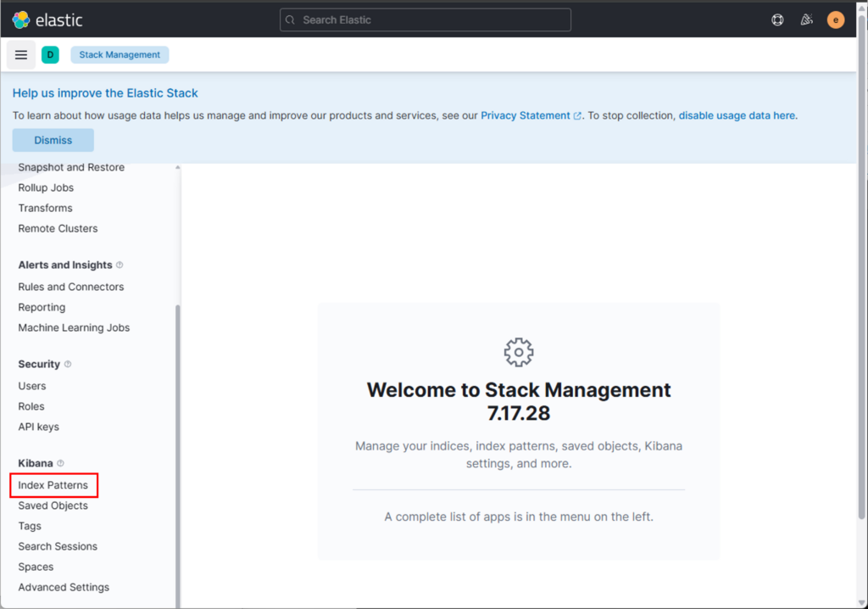
Task: Click the Stack Management breadcrumb
Action: (x=120, y=55)
